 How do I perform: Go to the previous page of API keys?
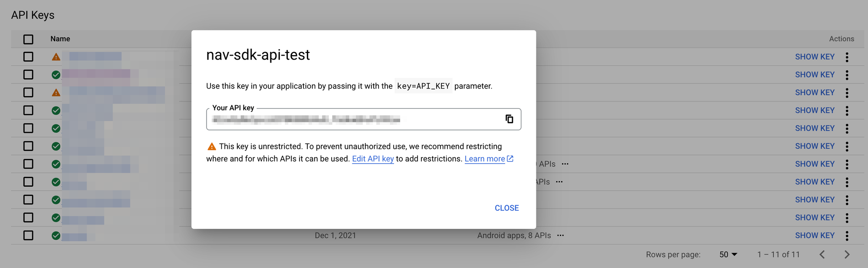(x=822, y=255)
